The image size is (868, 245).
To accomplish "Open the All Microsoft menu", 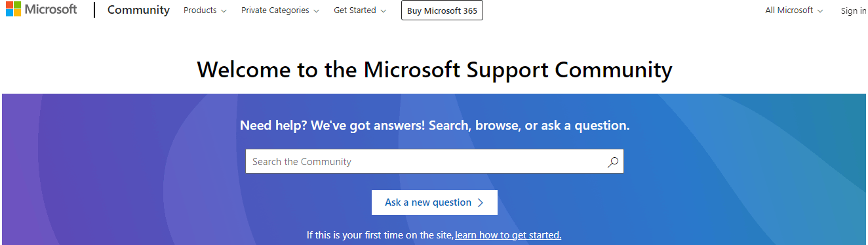I will point(795,10).
